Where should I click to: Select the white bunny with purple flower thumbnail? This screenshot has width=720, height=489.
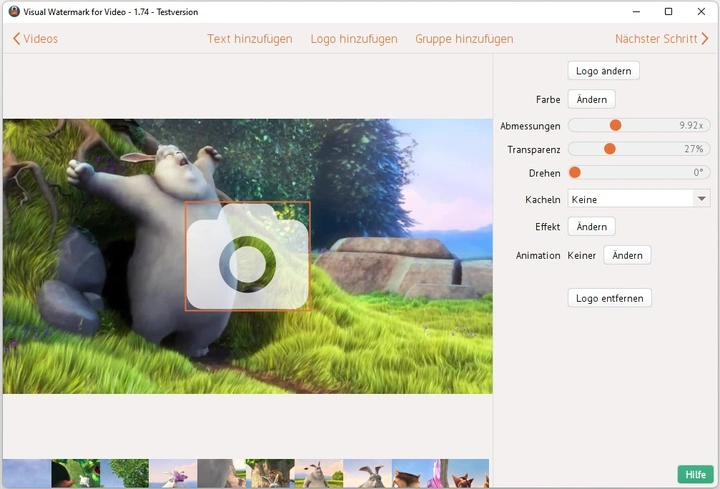click(173, 473)
